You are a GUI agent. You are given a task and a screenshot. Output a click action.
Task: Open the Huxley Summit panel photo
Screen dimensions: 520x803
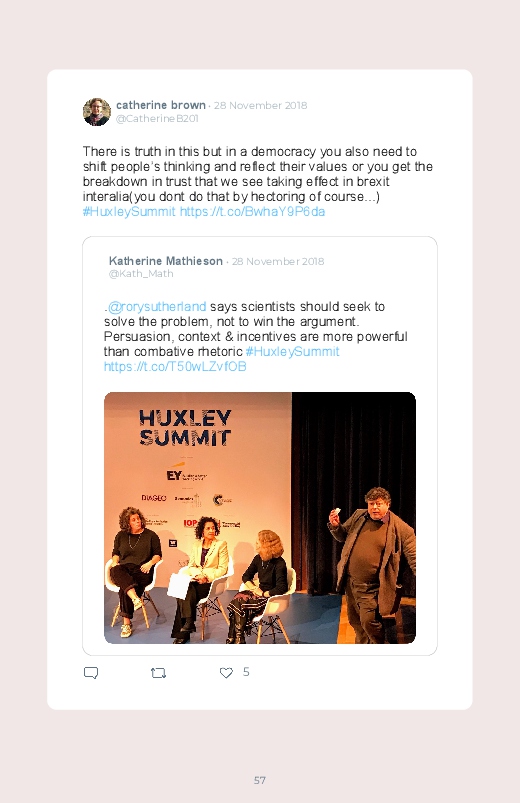tap(260, 518)
